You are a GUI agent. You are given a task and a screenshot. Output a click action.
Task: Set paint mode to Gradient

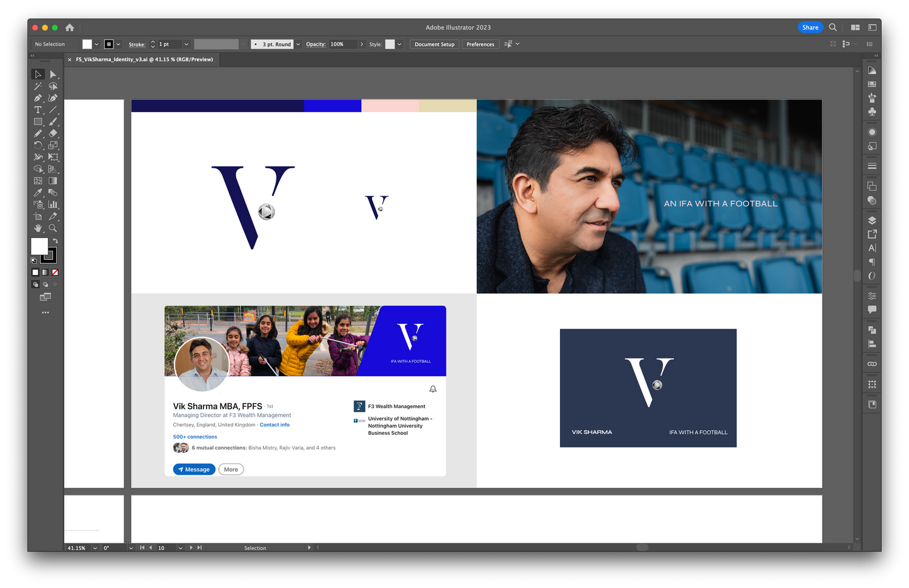tap(45, 273)
